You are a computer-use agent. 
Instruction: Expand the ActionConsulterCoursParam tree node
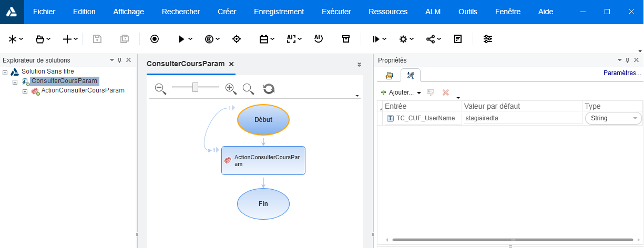25,91
